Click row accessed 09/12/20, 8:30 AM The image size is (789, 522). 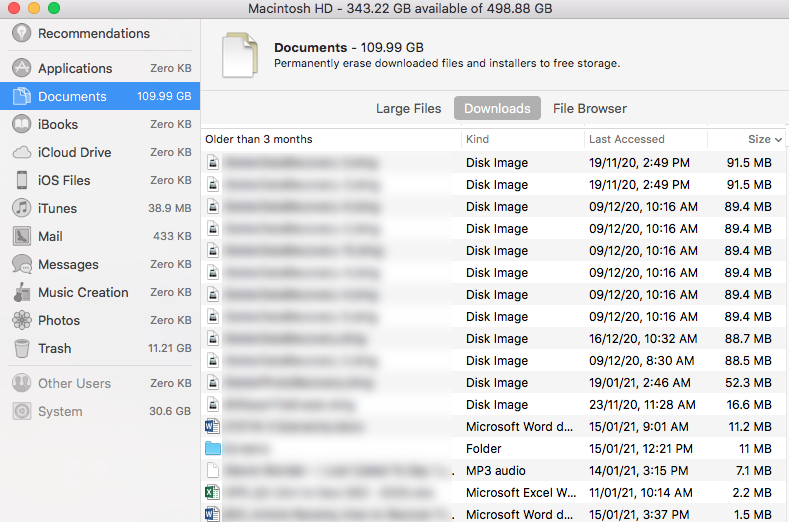coord(493,360)
